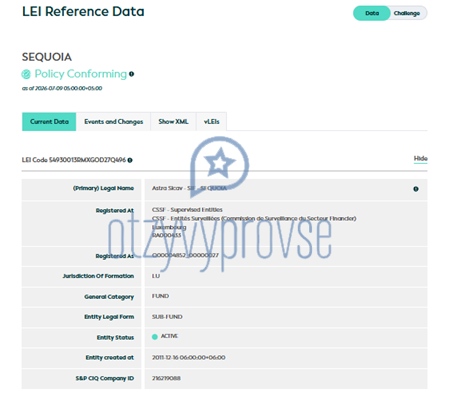Open the Show XML tab
461x413 pixels.
pos(173,122)
